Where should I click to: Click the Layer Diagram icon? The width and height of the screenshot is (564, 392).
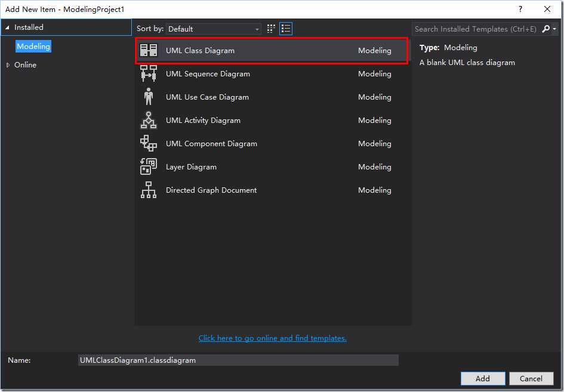(149, 166)
